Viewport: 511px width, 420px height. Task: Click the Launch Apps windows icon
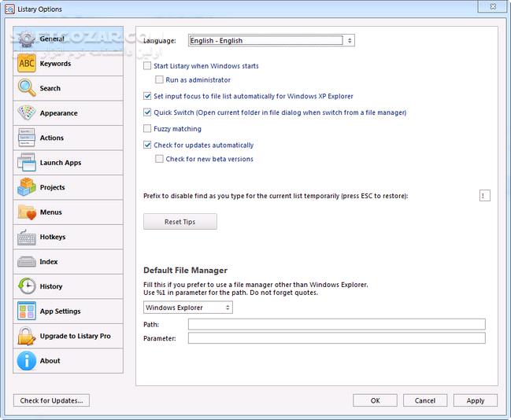(x=27, y=162)
